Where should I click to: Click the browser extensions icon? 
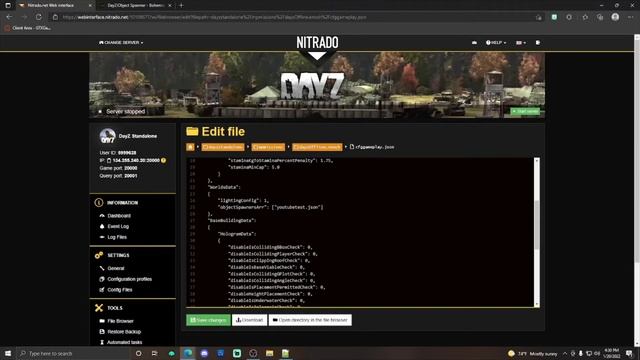pos(569,17)
